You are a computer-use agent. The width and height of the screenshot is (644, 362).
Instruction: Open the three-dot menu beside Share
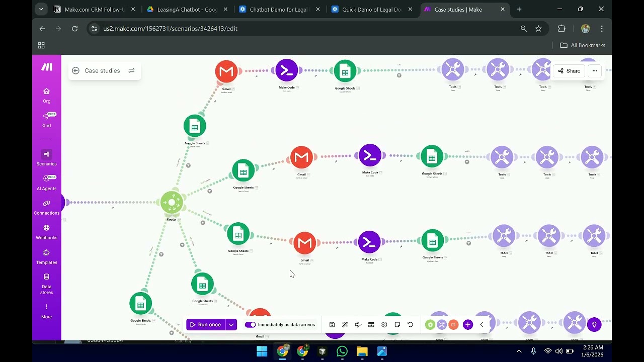pyautogui.click(x=595, y=71)
